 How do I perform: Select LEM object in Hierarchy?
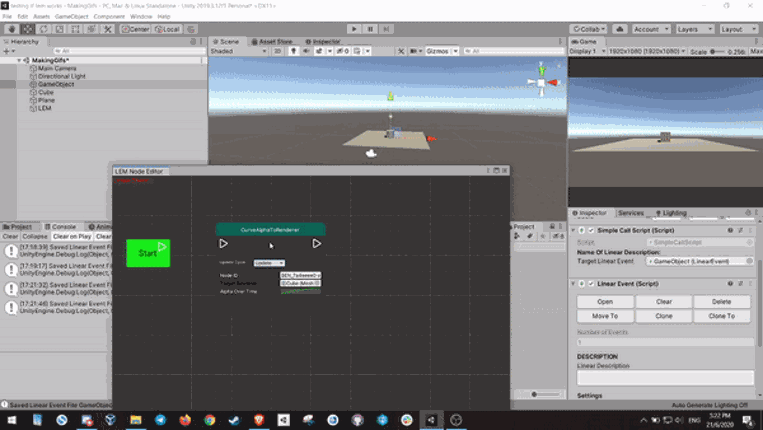tap(44, 108)
